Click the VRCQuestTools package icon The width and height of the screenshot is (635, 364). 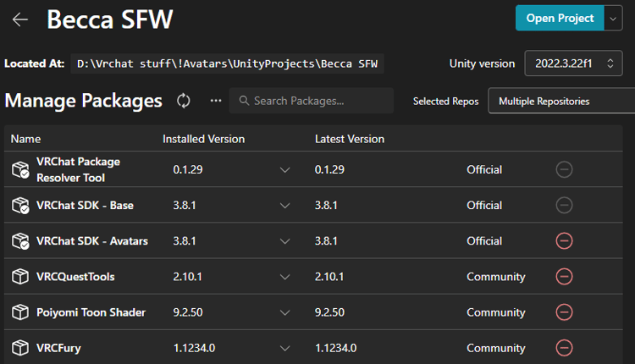[20, 277]
